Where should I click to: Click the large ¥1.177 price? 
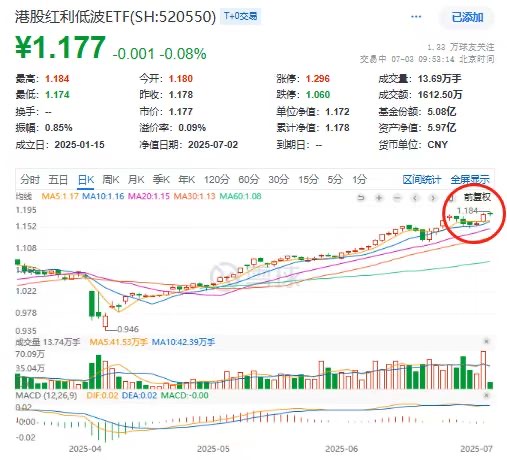click(x=61, y=48)
